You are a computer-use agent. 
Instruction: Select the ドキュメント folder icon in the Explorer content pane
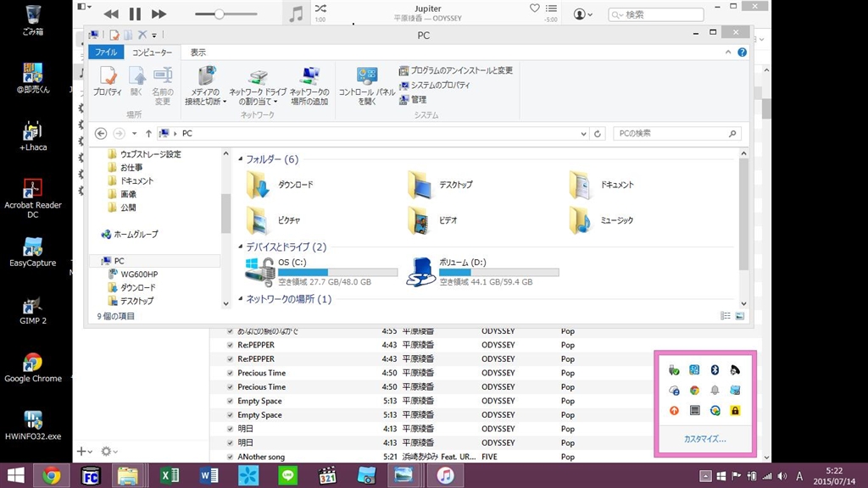pos(580,185)
